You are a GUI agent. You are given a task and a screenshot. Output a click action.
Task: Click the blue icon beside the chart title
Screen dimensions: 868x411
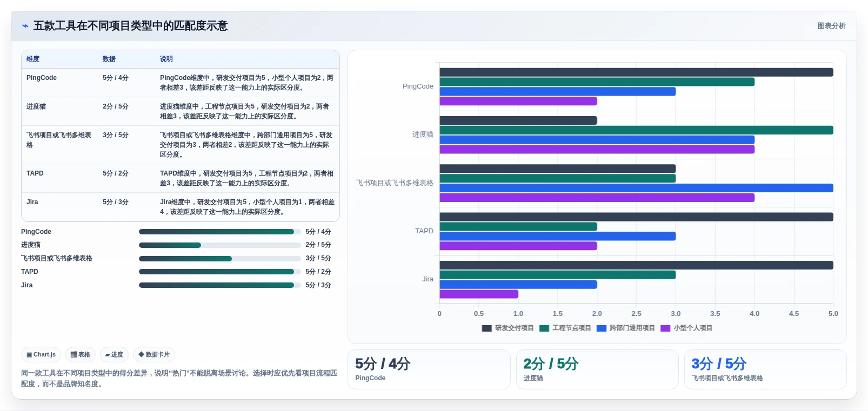25,26
